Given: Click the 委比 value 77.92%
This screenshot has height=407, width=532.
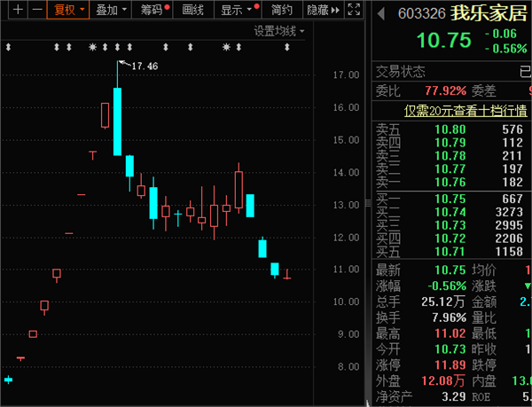Looking at the screenshot, I should click(445, 90).
